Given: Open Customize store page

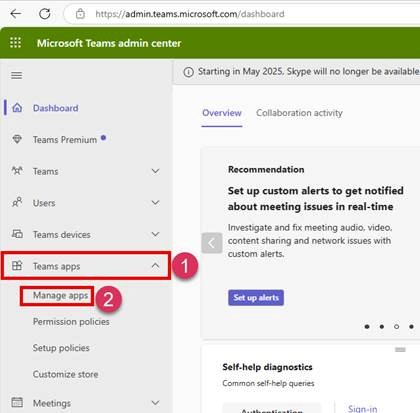Looking at the screenshot, I should [65, 374].
